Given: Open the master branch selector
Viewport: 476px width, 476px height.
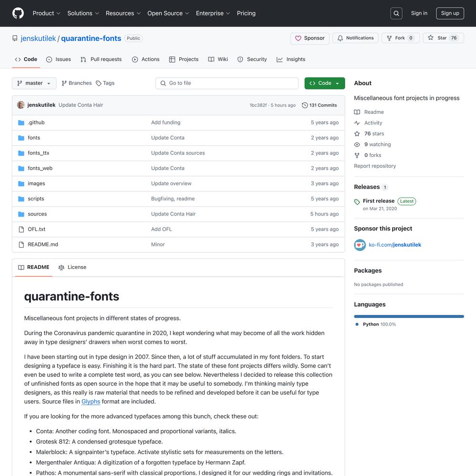Looking at the screenshot, I should pyautogui.click(x=34, y=83).
